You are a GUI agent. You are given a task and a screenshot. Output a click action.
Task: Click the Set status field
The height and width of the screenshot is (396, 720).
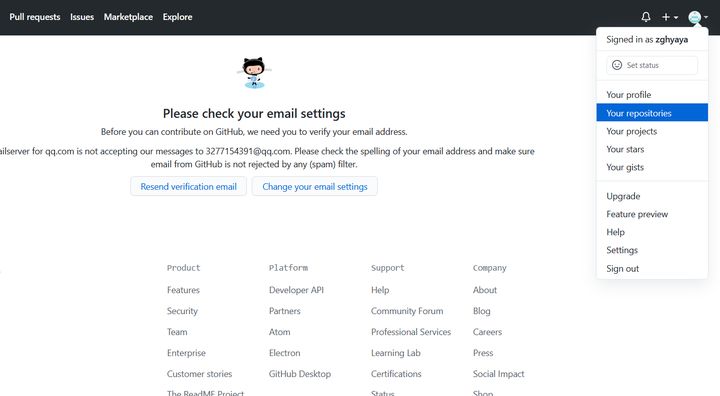click(x=652, y=65)
